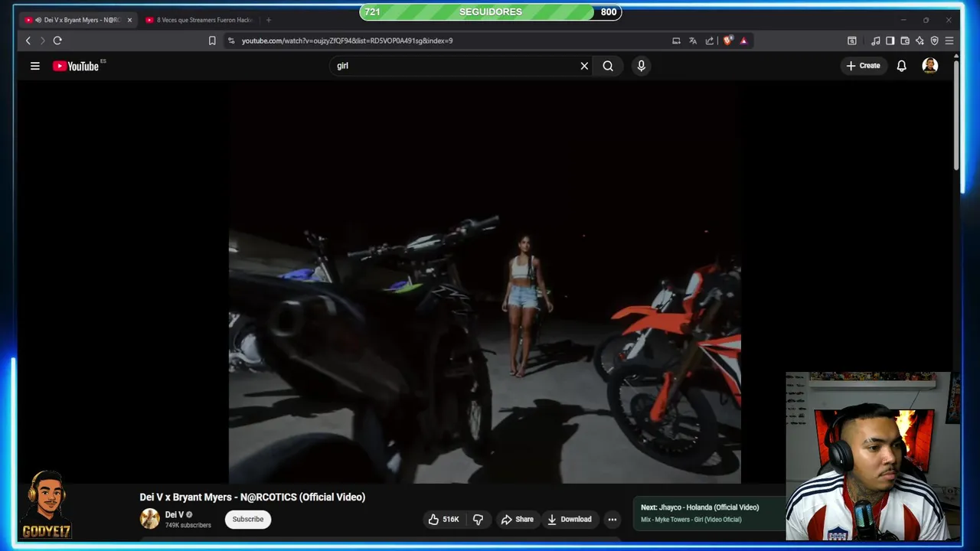Reload the page
The image size is (980, 551).
click(x=57, y=41)
